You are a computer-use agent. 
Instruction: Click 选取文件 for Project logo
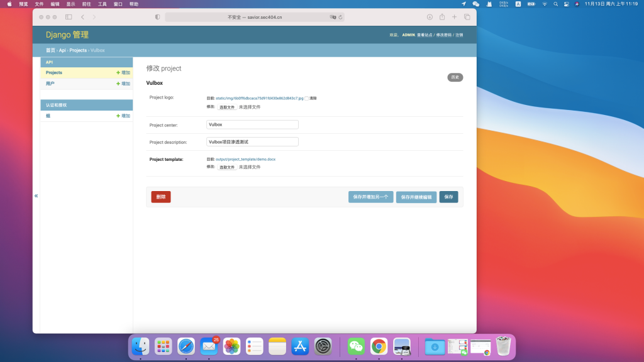point(226,107)
